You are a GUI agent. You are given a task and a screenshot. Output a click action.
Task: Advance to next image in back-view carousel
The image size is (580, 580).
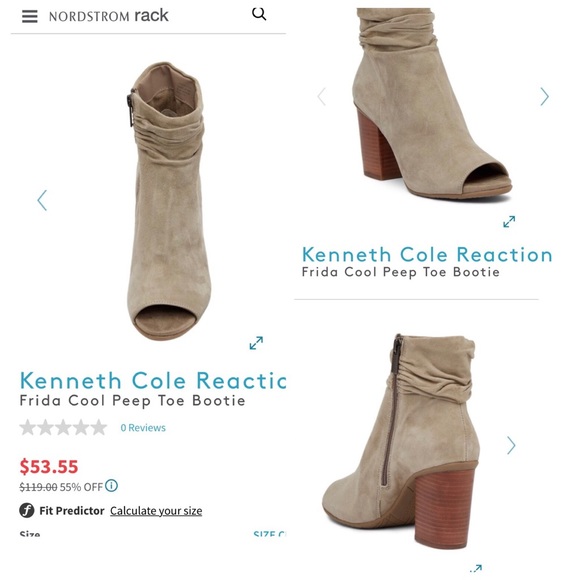(511, 445)
